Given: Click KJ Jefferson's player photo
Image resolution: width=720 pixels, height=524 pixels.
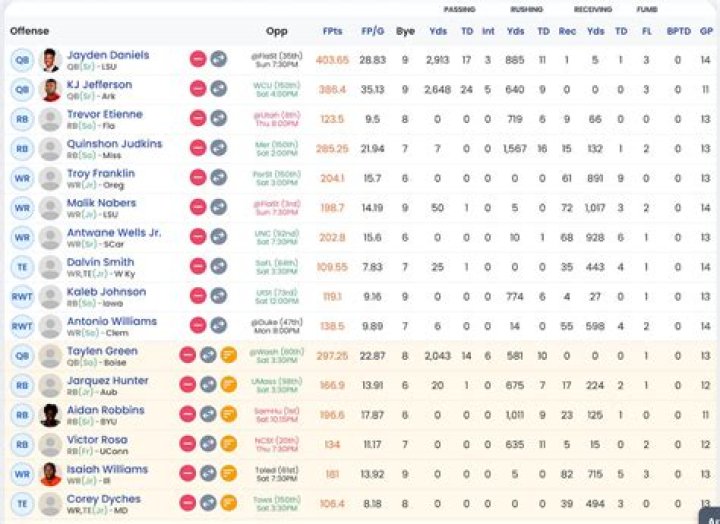Looking at the screenshot, I should pyautogui.click(x=50, y=90).
